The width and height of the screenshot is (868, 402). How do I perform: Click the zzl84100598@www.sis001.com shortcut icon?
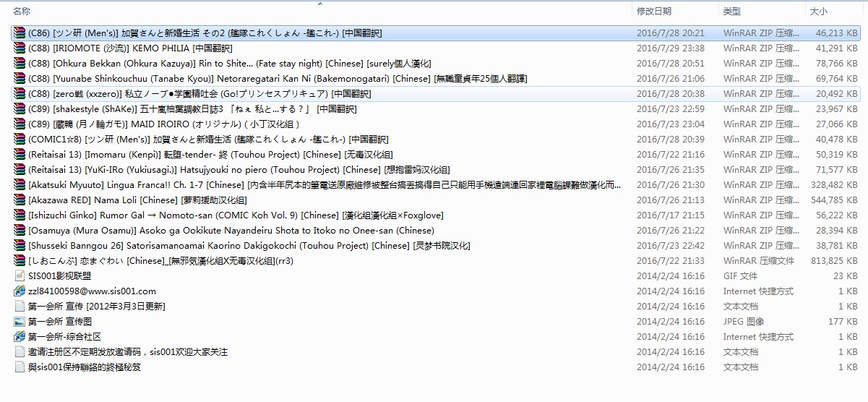(20, 291)
